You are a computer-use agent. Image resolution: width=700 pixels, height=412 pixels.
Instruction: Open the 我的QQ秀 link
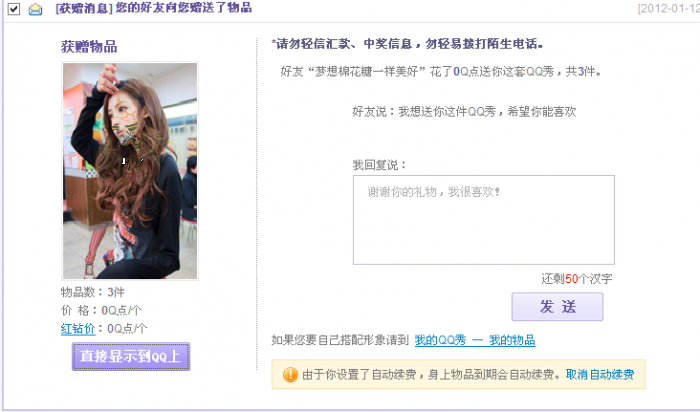tap(440, 340)
